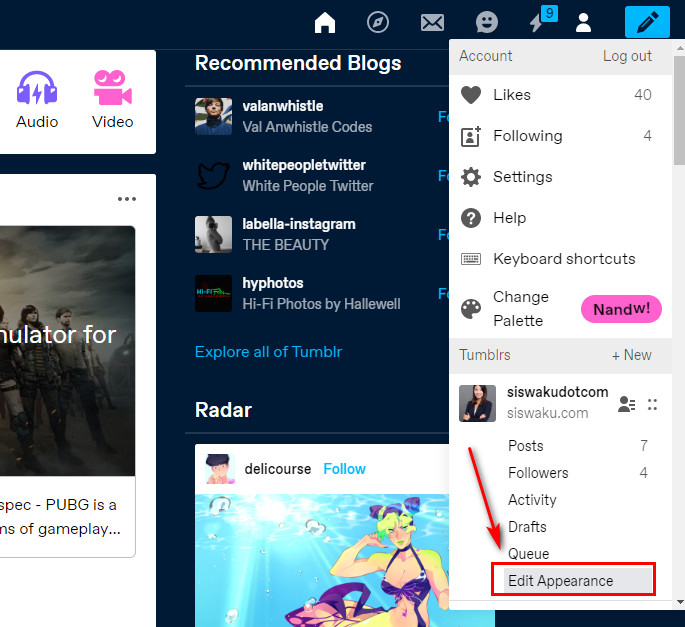Click the Settings gear icon
The width and height of the screenshot is (685, 627).
tap(471, 177)
